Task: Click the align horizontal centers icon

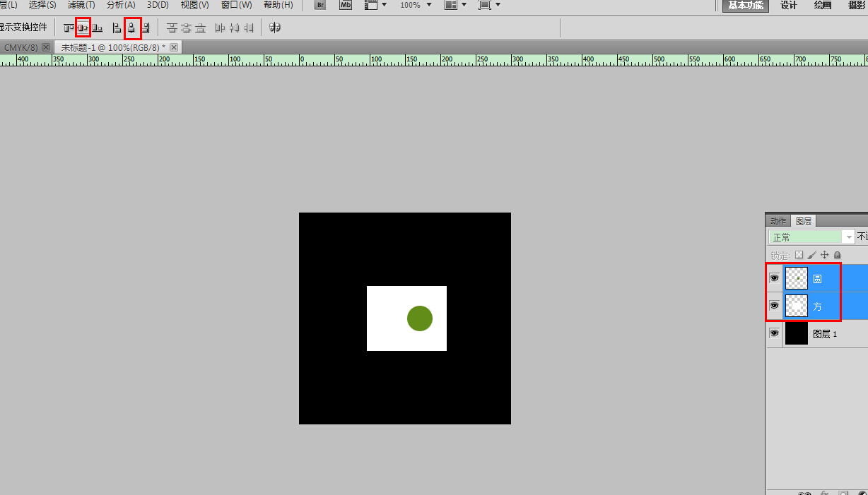Action: click(131, 28)
